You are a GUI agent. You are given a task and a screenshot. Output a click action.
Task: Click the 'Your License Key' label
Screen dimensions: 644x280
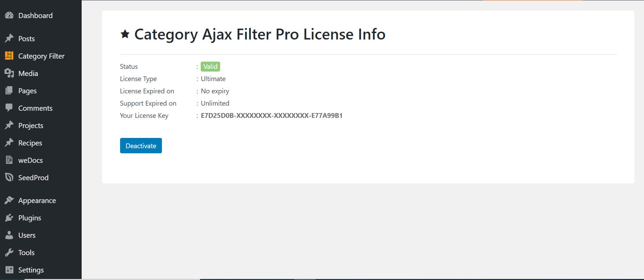click(144, 115)
